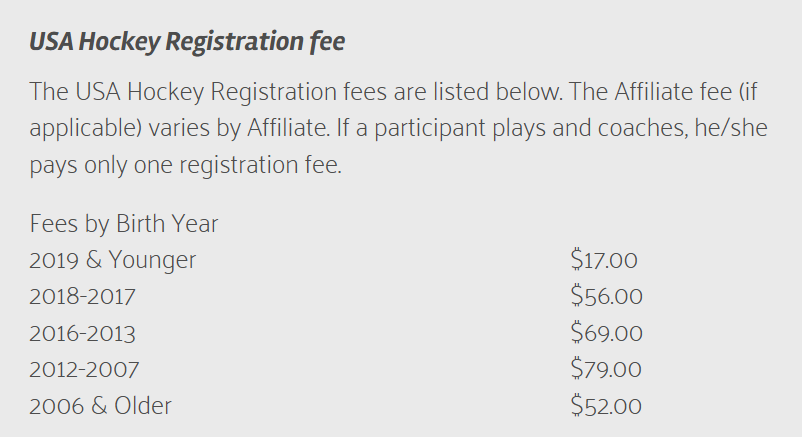Click the $52.00 fee amount

click(x=606, y=406)
